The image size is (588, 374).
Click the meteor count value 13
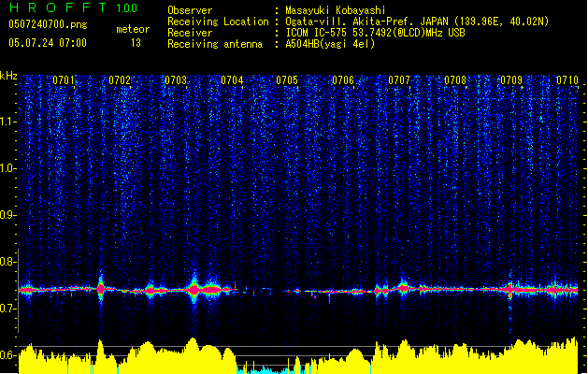pyautogui.click(x=136, y=43)
